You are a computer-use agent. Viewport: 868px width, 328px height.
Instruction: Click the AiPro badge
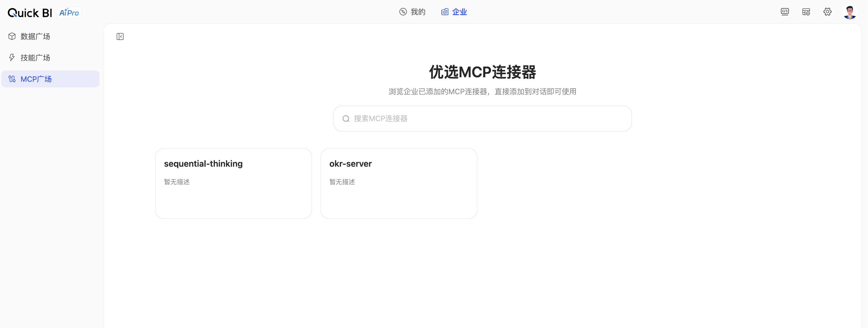tap(69, 12)
